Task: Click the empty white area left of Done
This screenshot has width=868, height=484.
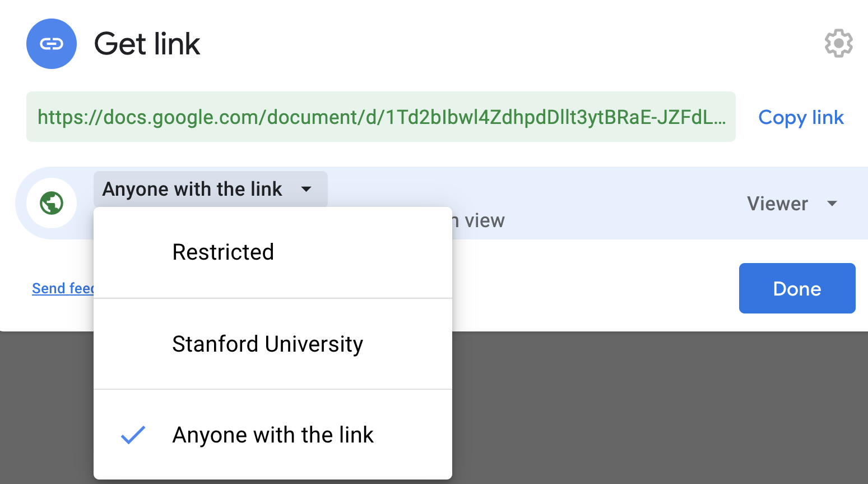Action: (x=588, y=288)
